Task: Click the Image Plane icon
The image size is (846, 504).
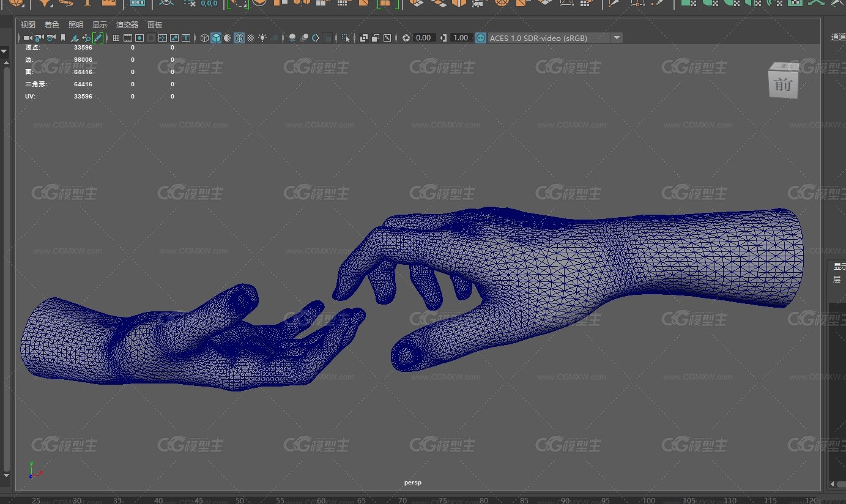Action: pos(74,38)
